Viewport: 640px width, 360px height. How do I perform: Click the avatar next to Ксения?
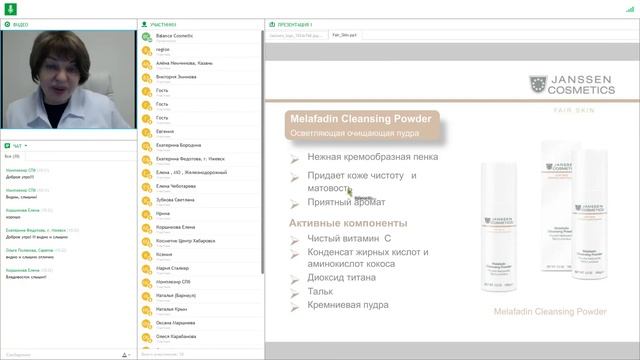click(x=147, y=256)
